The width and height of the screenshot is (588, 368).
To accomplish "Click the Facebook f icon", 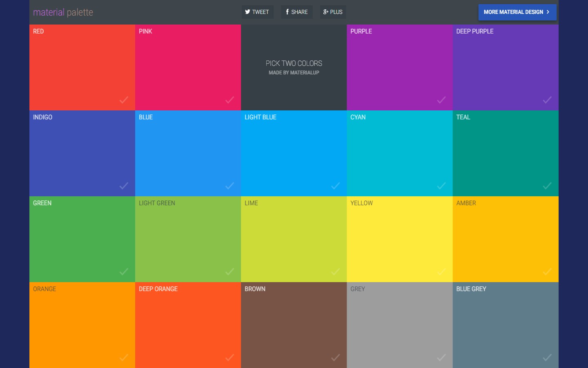I will (287, 12).
